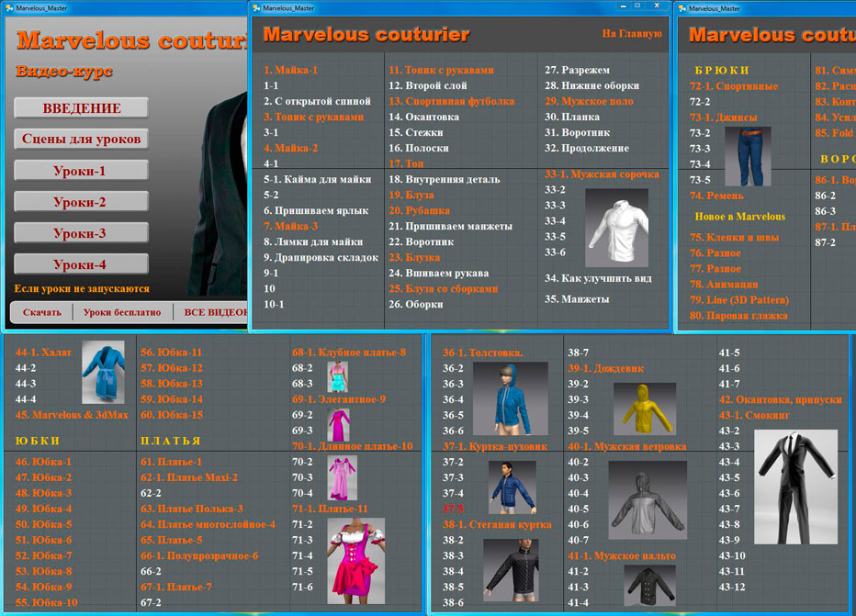The height and width of the screenshot is (616, 856).
Task: Follow the На Главную link
Action: pyautogui.click(x=632, y=34)
